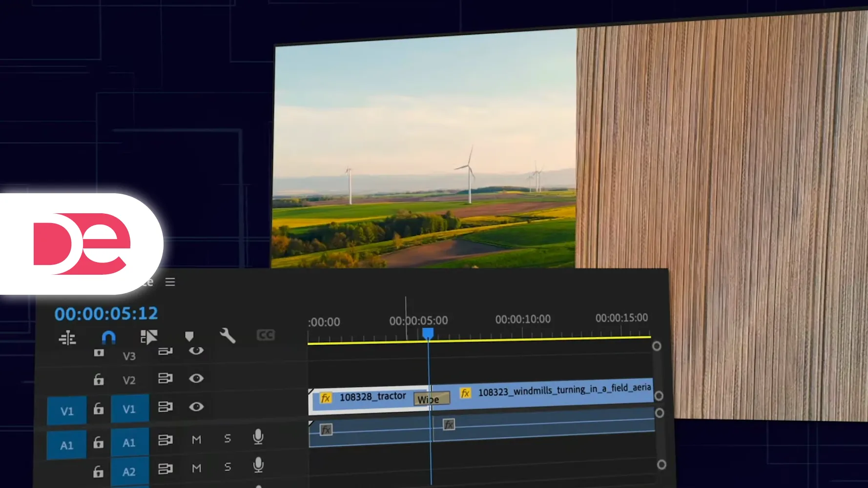Toggle V2 track output eye icon
The image size is (868, 488).
click(x=196, y=378)
